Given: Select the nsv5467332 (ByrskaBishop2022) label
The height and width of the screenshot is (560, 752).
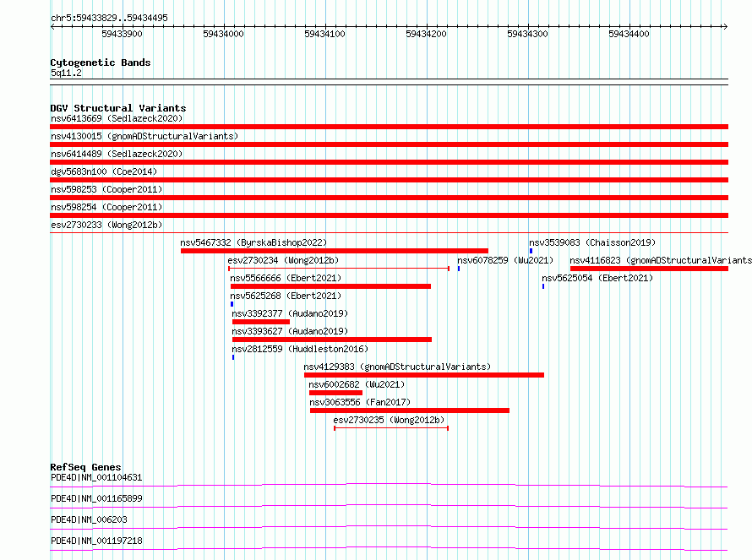Looking at the screenshot, I should click(253, 242).
